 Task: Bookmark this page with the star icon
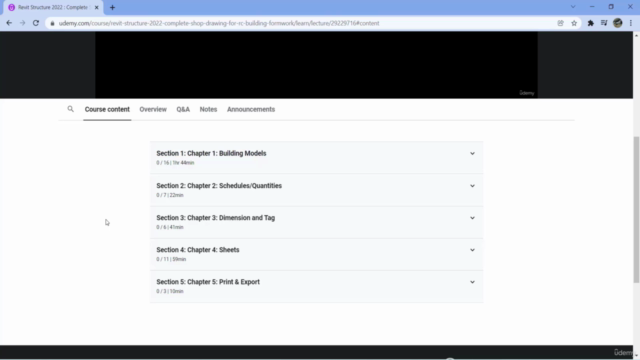pos(574,23)
